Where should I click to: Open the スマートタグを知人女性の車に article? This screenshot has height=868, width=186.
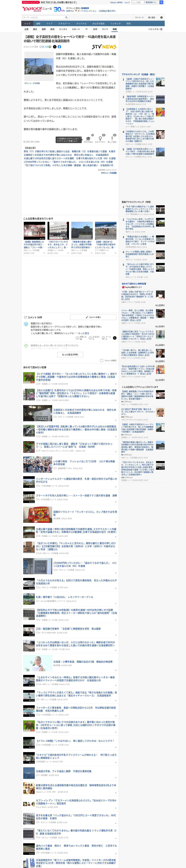click(77, 495)
